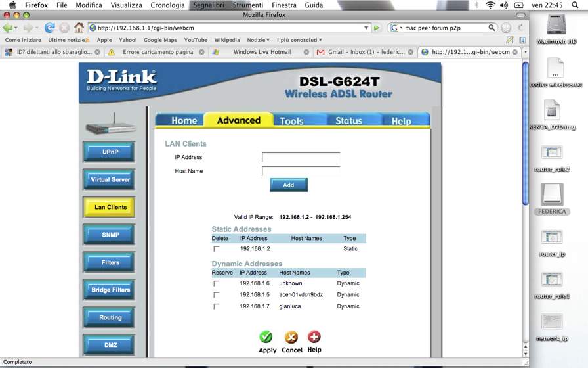The image size is (588, 368).
Task: Open the Bridge Filters page
Action: pyautogui.click(x=110, y=290)
